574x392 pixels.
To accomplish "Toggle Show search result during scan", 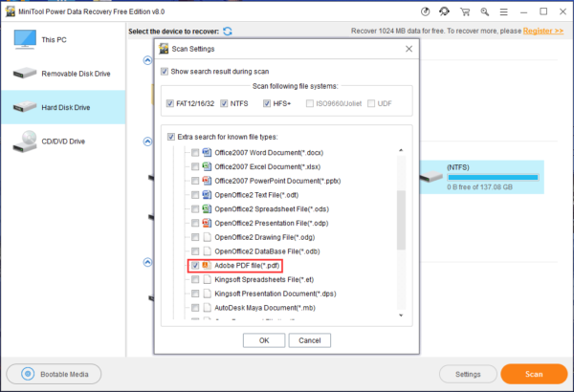I will 165,72.
